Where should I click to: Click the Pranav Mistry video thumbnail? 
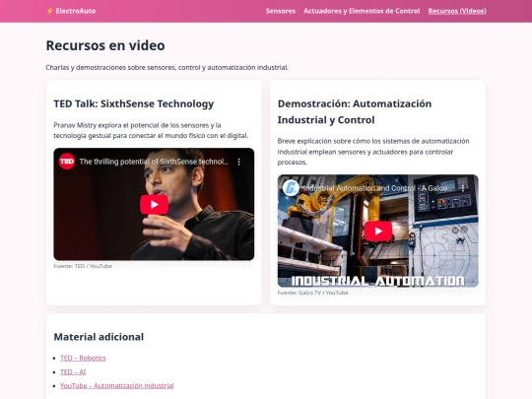click(x=154, y=204)
